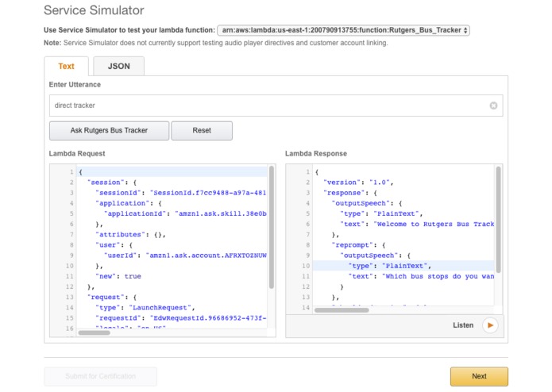The height and width of the screenshot is (392, 552).
Task: Play the response with the Listen button
Action: [490, 325]
